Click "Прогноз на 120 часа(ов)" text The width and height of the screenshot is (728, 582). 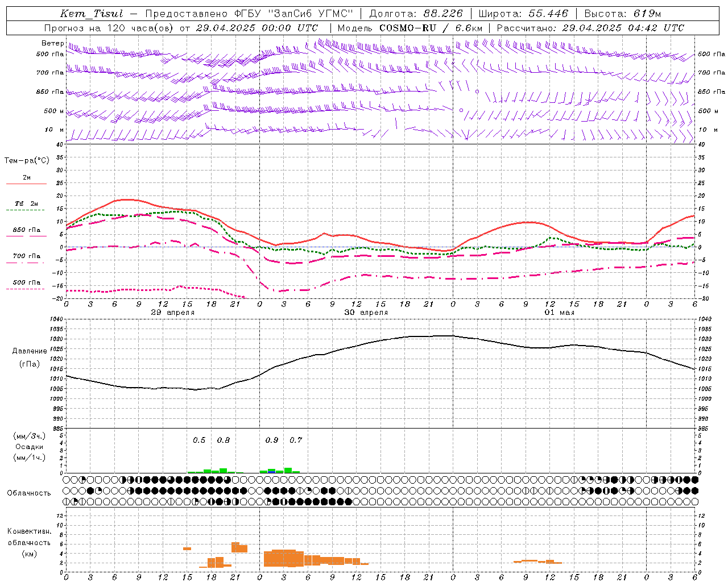tap(109, 28)
